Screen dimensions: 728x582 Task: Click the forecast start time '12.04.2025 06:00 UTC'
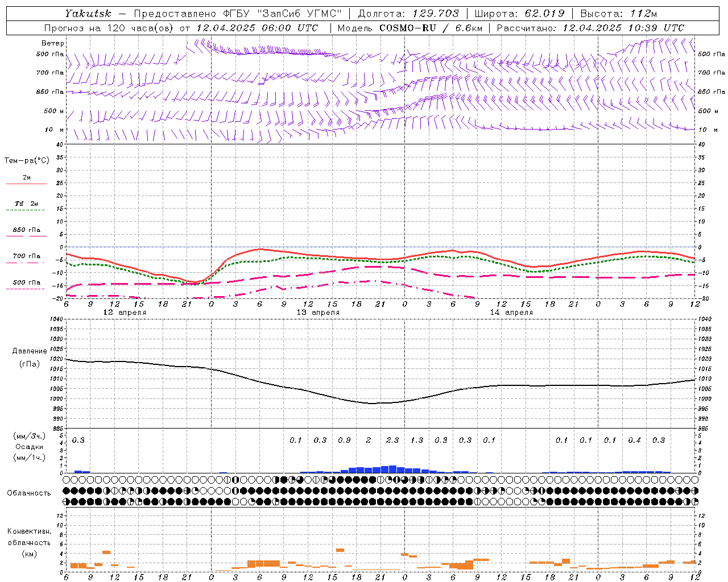[257, 28]
